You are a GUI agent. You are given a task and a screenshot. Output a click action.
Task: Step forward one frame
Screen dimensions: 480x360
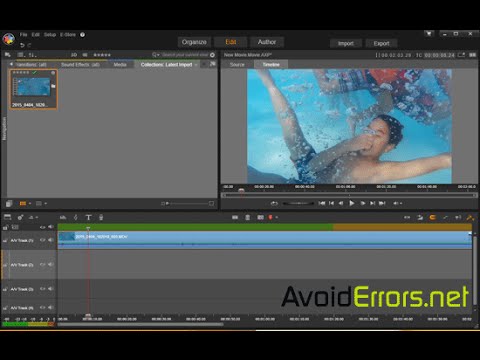(x=363, y=203)
